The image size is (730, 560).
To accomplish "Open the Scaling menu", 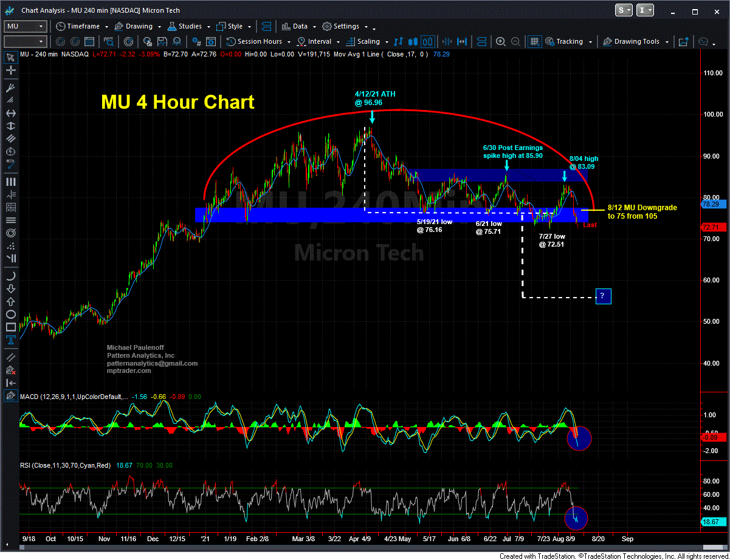I will pos(367,42).
